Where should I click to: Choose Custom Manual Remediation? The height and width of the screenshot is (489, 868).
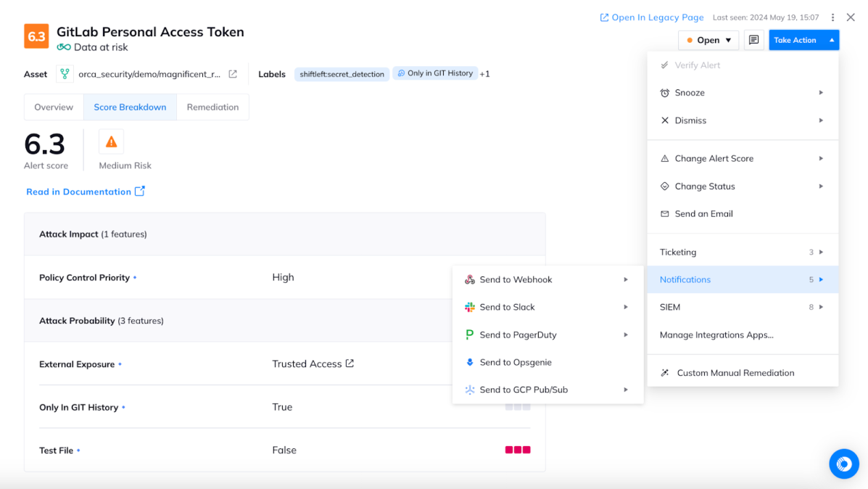pos(743,373)
